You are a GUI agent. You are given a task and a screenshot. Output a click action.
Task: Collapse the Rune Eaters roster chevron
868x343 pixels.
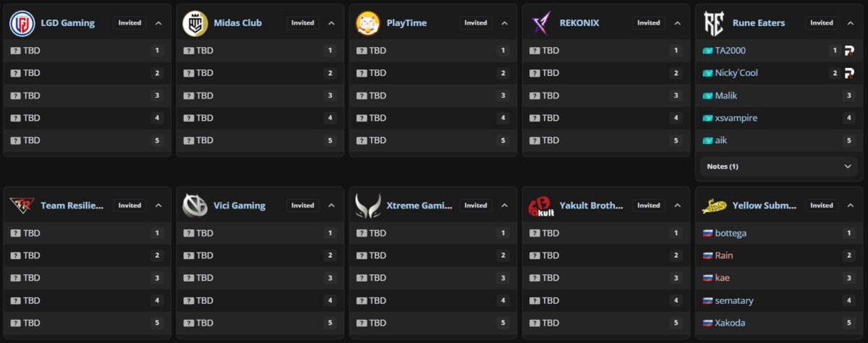[850, 23]
